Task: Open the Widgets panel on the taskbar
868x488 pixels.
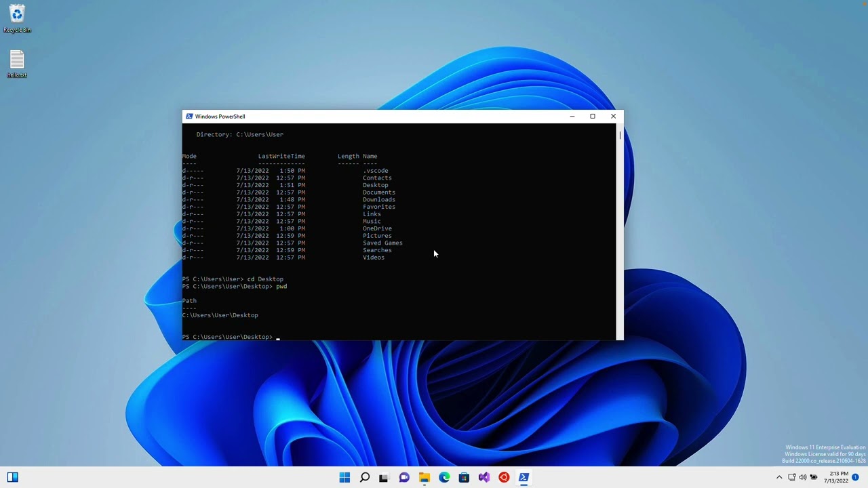Action: (12, 477)
